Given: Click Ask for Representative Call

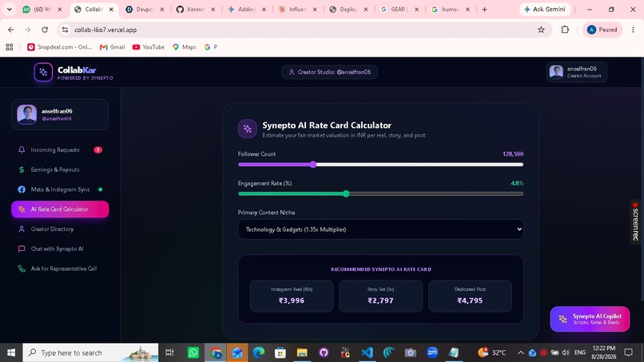Looking at the screenshot, I should coord(60,269).
